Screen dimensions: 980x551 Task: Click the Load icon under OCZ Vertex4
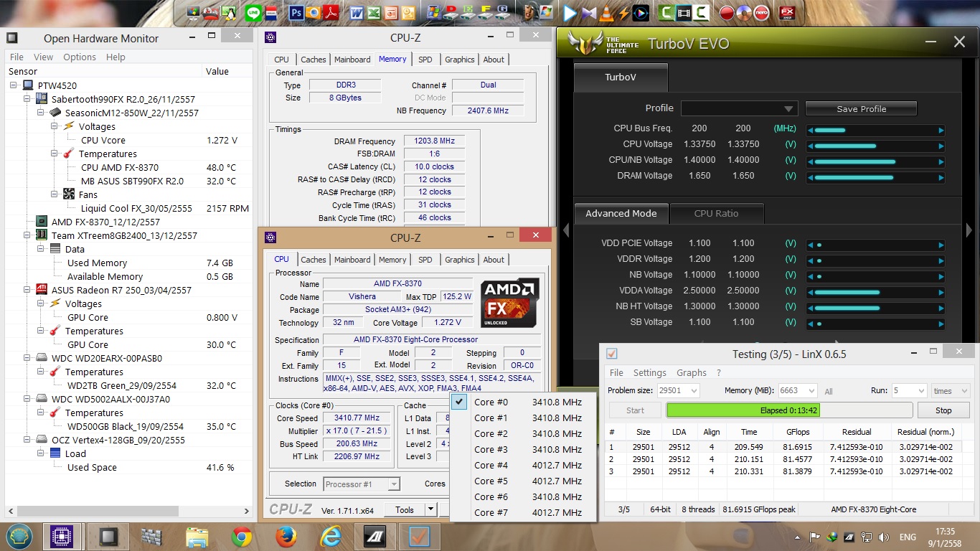pos(55,453)
